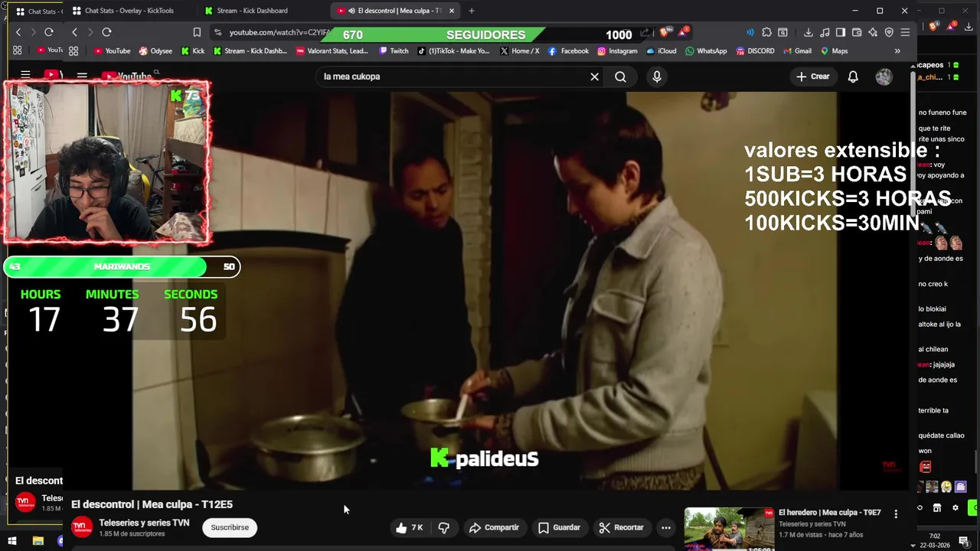Screen dimensions: 980x551
Task: Open the Home / X bookmark
Action: coord(519,51)
